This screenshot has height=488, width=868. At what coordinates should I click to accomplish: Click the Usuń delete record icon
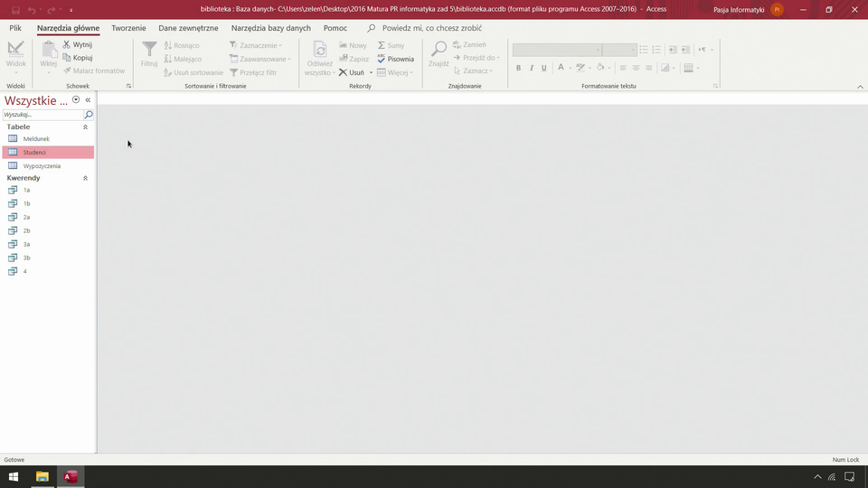[x=344, y=72]
